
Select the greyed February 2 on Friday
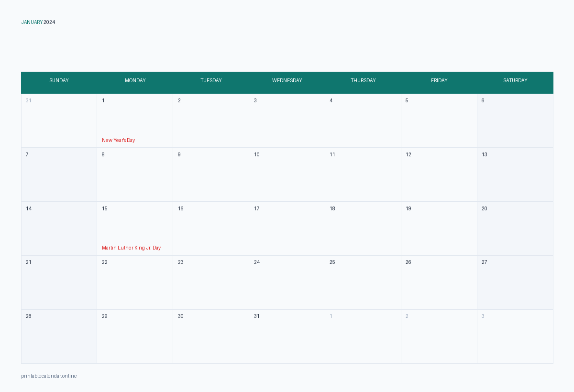click(x=439, y=337)
